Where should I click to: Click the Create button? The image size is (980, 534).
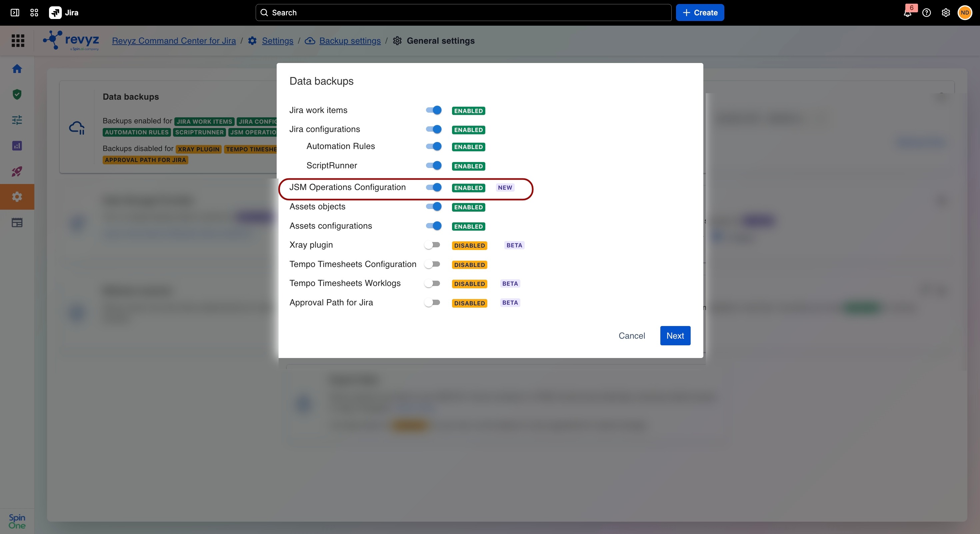point(700,13)
